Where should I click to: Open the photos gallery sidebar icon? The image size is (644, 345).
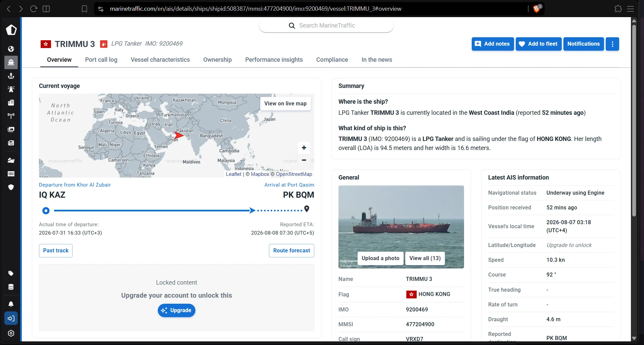tap(11, 130)
